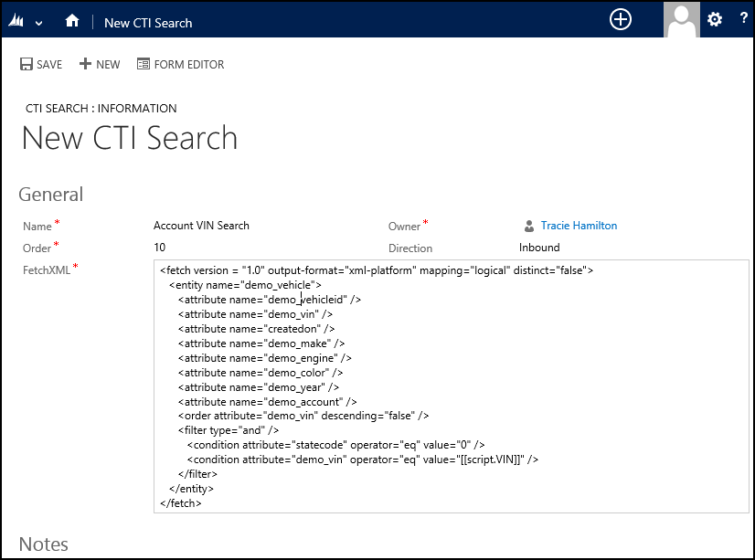
Task: Click the Order field value 10
Action: pos(159,248)
